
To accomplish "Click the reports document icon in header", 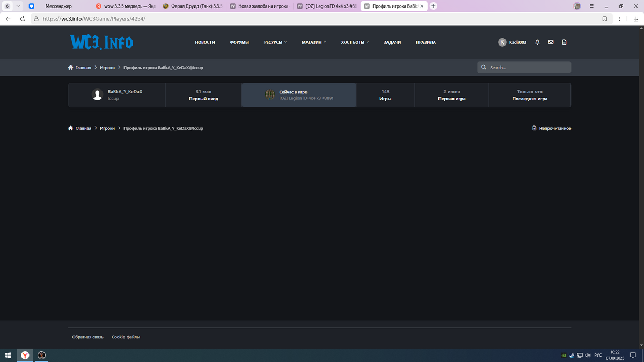I will pyautogui.click(x=564, y=42).
